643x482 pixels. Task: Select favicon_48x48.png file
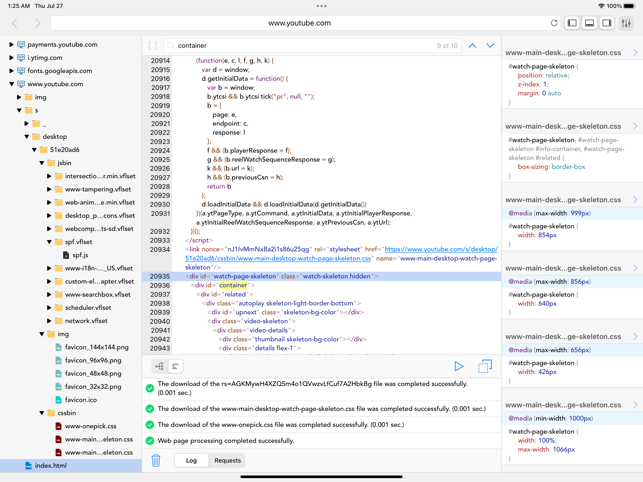[89, 373]
